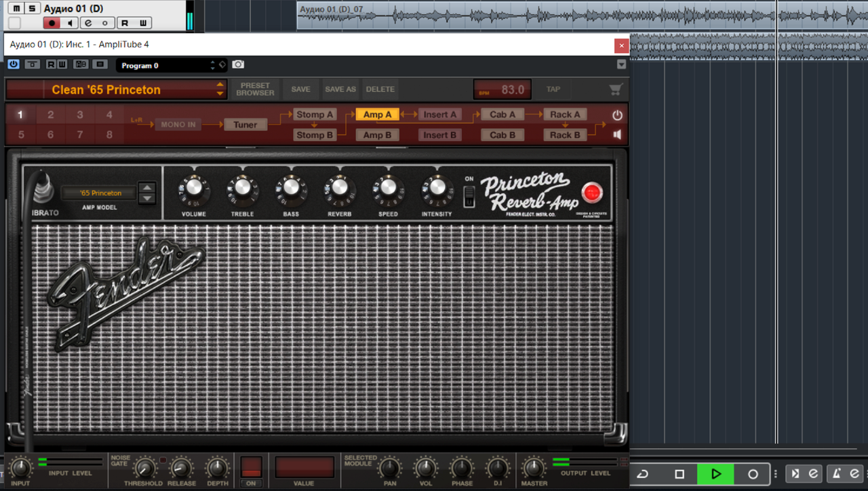Select preset slot 5
Image resolution: width=868 pixels, height=491 pixels.
[21, 134]
